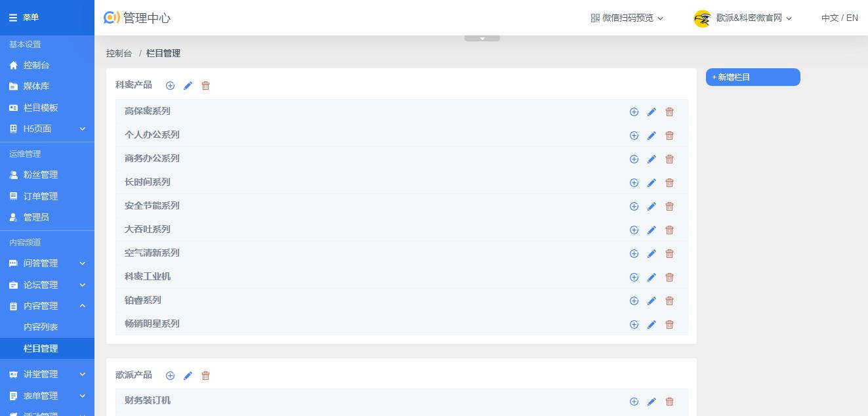Switch language to 中文

pyautogui.click(x=830, y=18)
